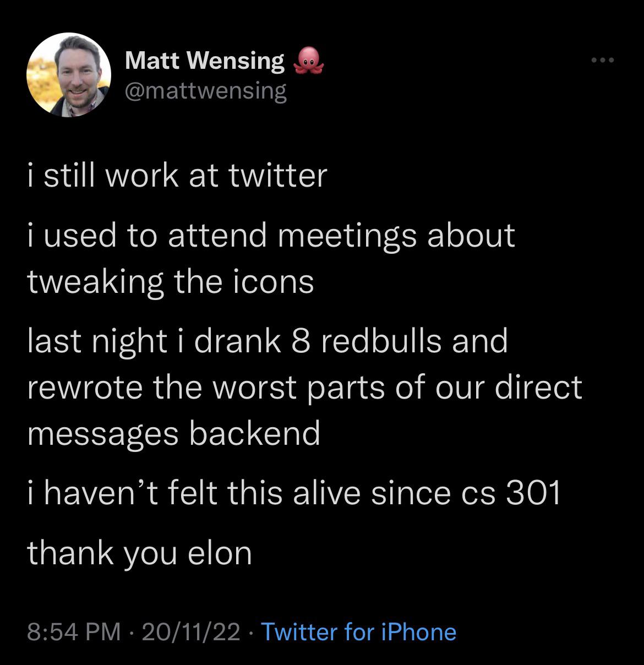644x665 pixels.
Task: Click the Twitter for iPhone source link
Action: point(358,632)
